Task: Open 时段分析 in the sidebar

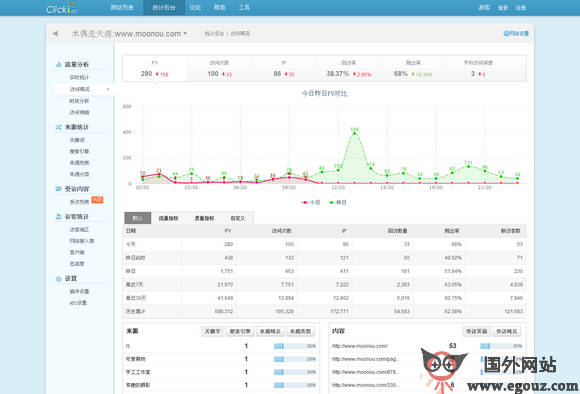Action: pyautogui.click(x=79, y=101)
